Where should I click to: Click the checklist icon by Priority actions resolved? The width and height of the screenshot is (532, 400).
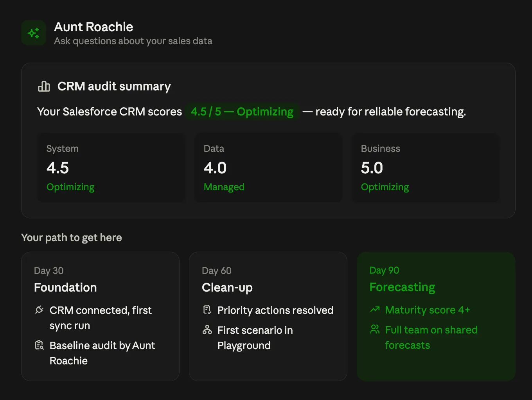[x=207, y=310]
